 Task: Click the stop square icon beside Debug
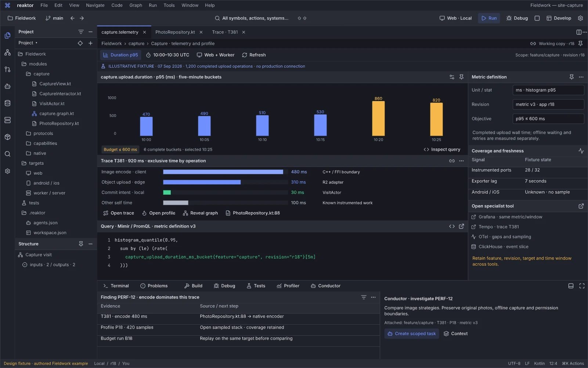tap(537, 18)
